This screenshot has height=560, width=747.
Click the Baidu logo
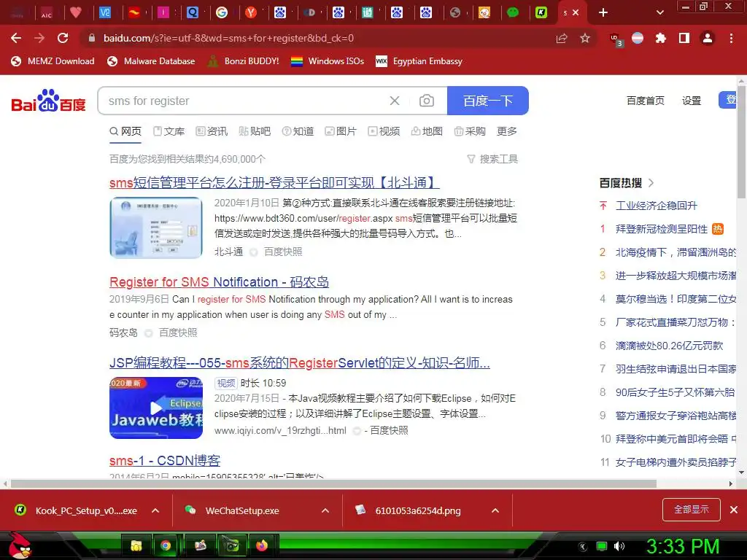[x=48, y=101]
